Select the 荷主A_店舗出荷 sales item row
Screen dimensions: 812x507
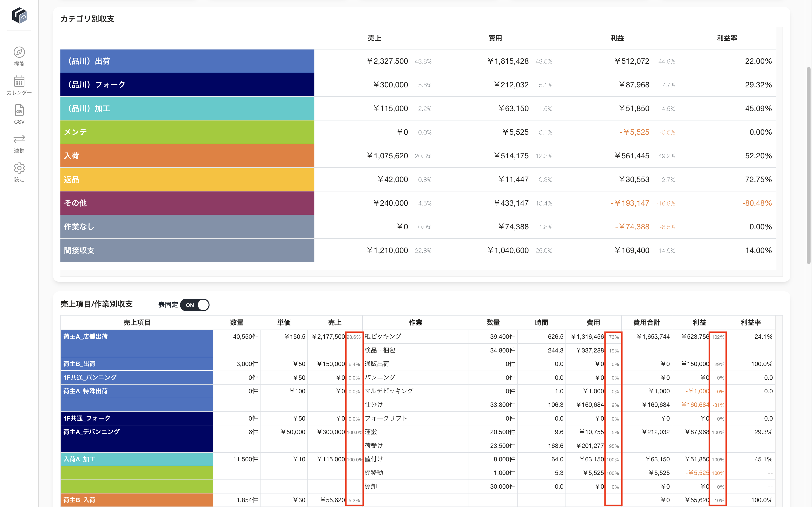[137, 343]
